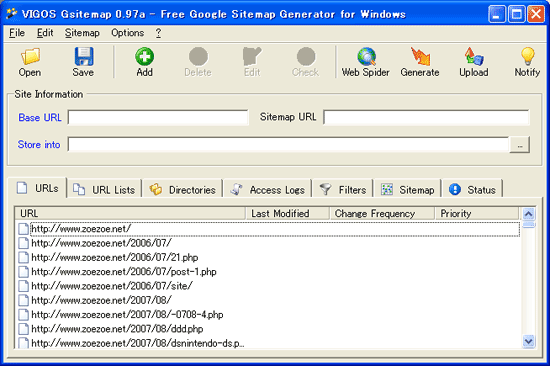Click the page icon for 2006/07/site/ row
The width and height of the screenshot is (550, 366).
coord(24,286)
